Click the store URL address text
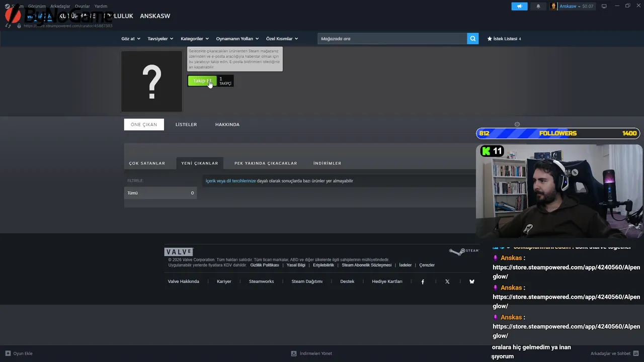 (x=68, y=26)
